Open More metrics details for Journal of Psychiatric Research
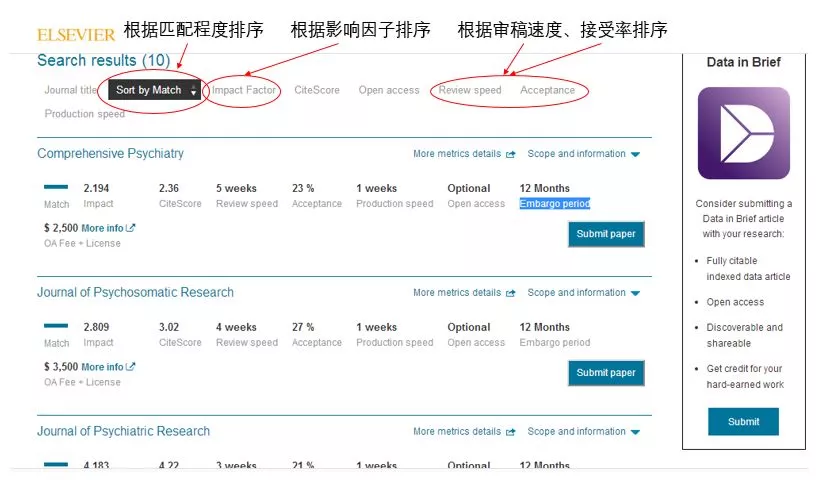818x480 pixels. pyautogui.click(x=464, y=432)
